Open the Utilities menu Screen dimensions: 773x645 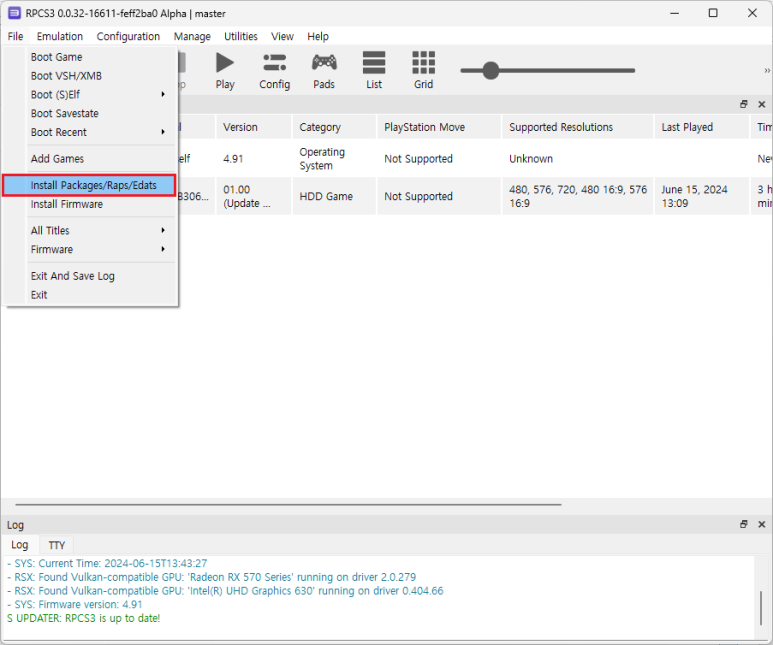point(241,36)
